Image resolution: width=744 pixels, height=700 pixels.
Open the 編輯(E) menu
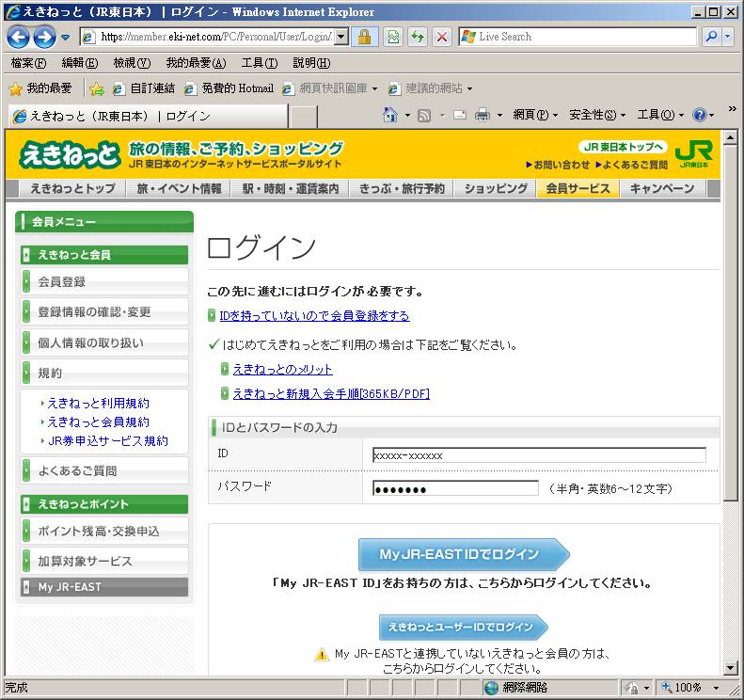(80, 63)
